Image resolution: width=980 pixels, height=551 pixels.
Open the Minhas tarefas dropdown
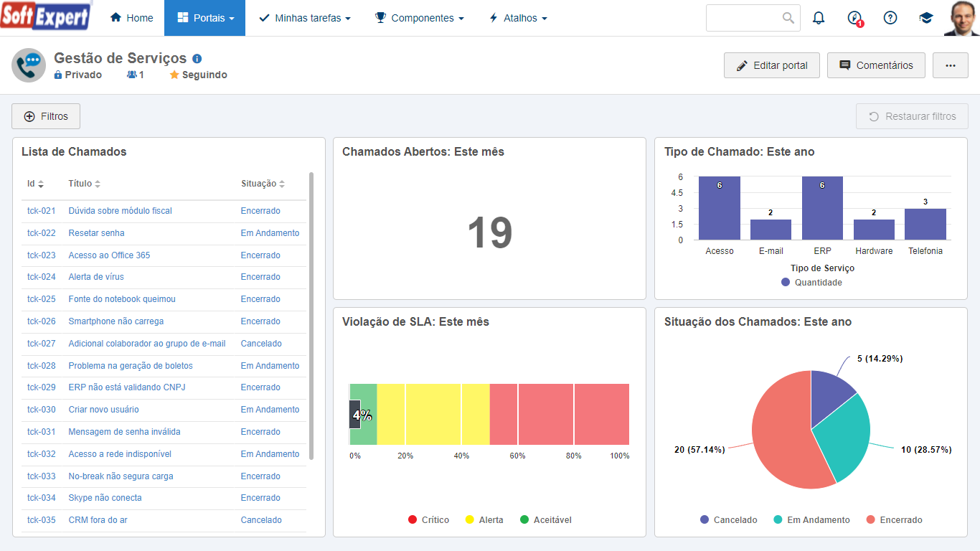(305, 18)
